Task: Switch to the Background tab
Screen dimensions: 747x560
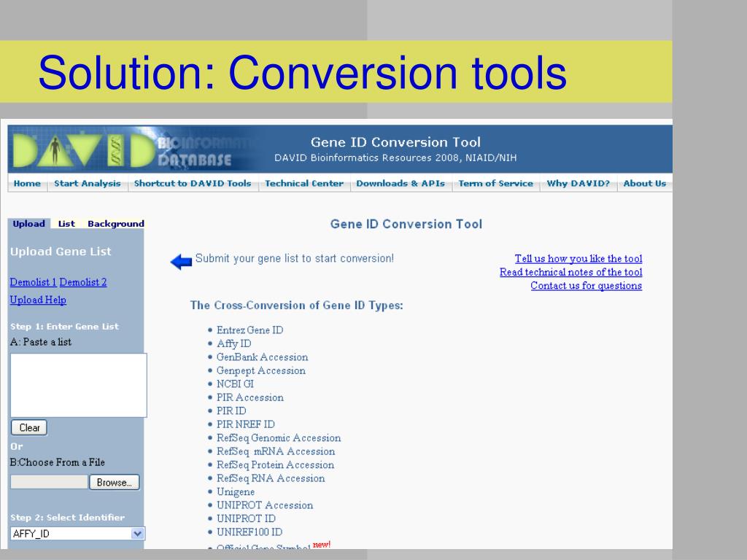Action: pyautogui.click(x=116, y=224)
